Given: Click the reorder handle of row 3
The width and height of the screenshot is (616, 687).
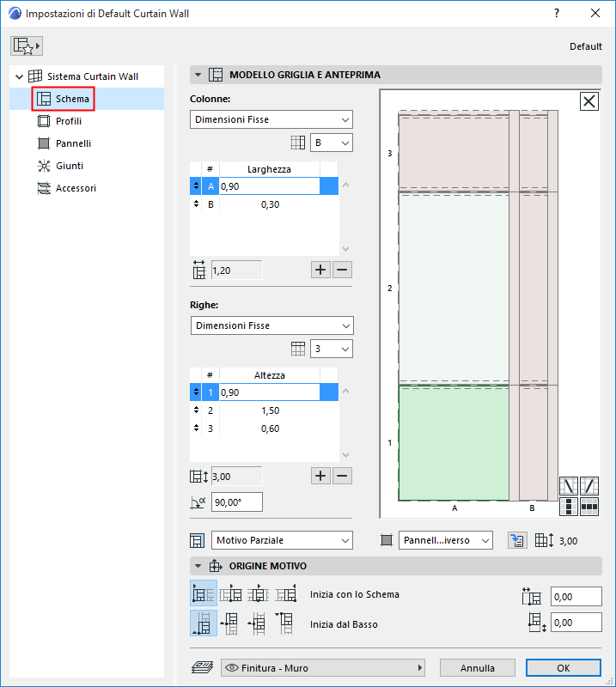Looking at the screenshot, I should click(196, 428).
